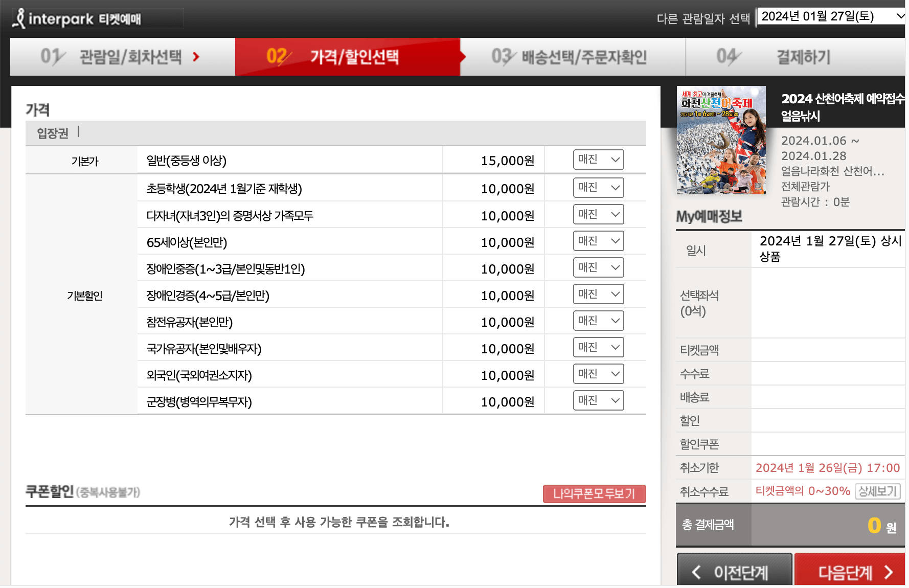Click the Interpark ticket logo
This screenshot has height=588, width=909.
(x=78, y=19)
